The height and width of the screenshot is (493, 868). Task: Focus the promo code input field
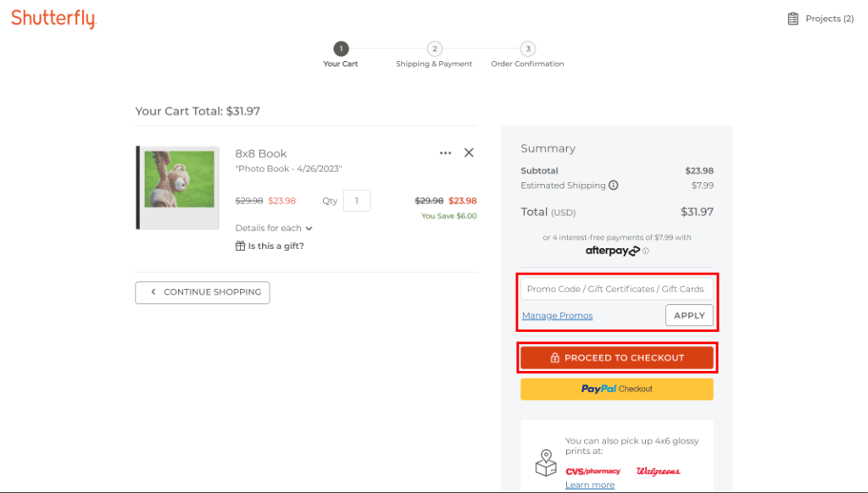coord(616,289)
